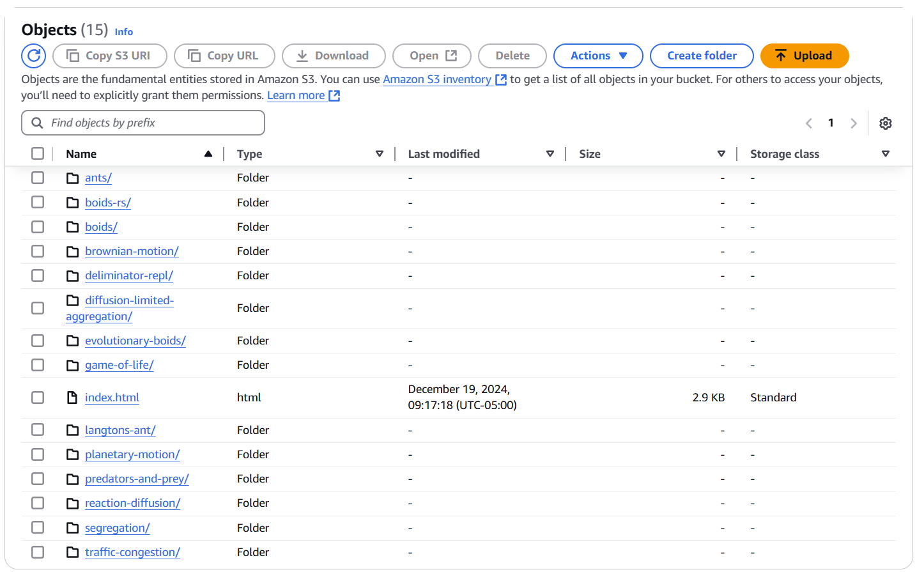The image size is (924, 572).
Task: Sort by Name column arrow
Action: (x=208, y=154)
